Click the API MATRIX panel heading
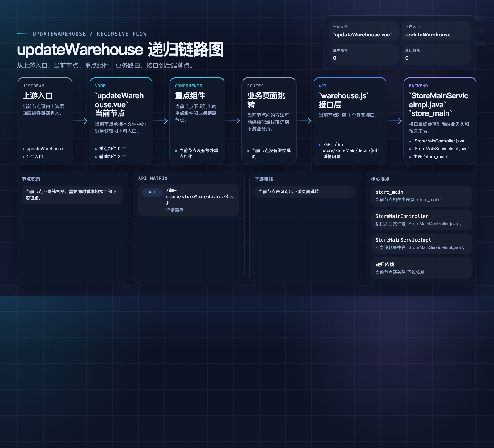This screenshot has width=494, height=448. [153, 178]
